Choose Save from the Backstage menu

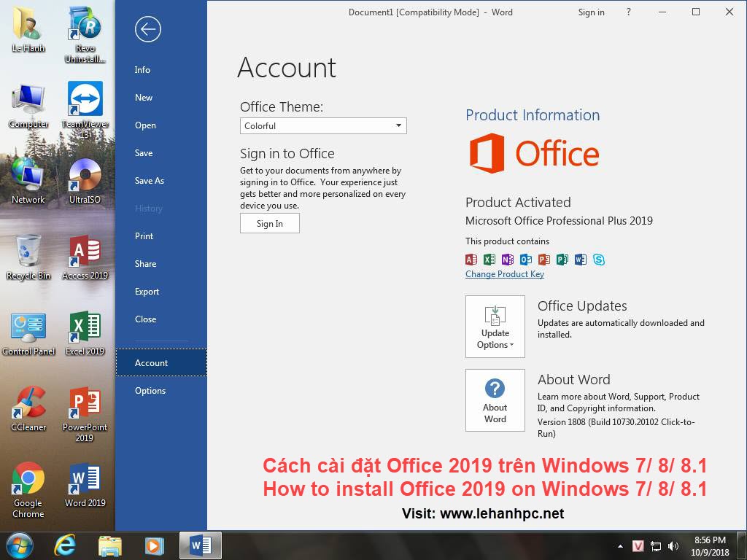(x=161, y=153)
